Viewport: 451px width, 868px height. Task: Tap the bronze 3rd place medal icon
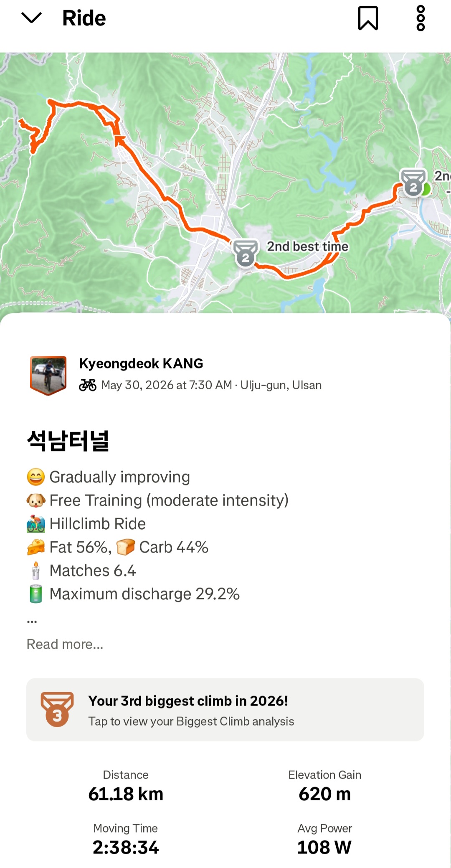57,710
